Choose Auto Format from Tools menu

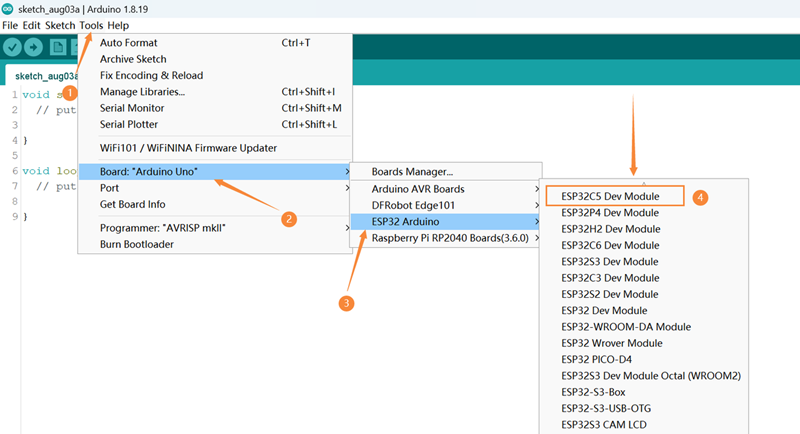pyautogui.click(x=129, y=43)
